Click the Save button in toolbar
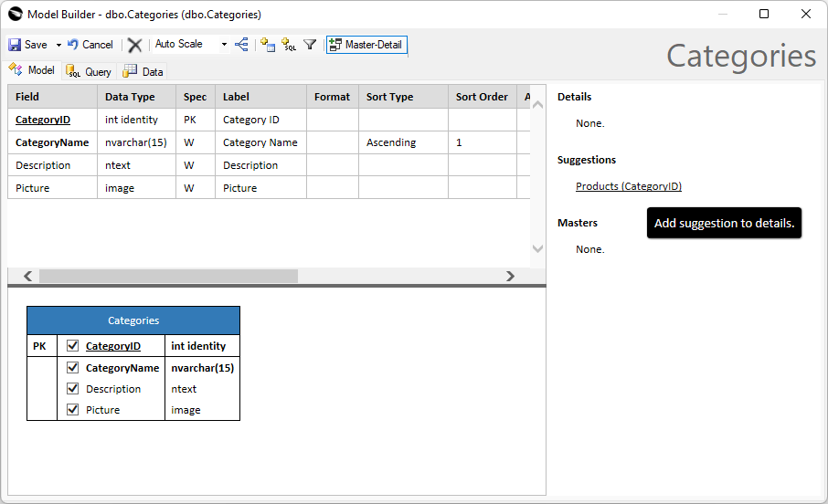 28,45
